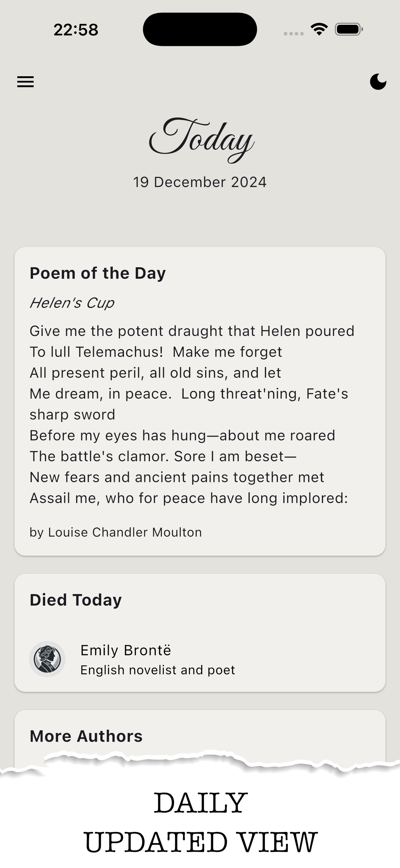
Task: Tap the Today script title
Action: pyautogui.click(x=201, y=140)
